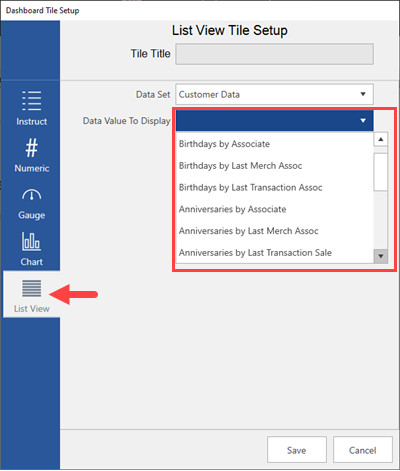The height and width of the screenshot is (471, 400).
Task: Choose the Numeric hash icon
Action: coord(32,148)
